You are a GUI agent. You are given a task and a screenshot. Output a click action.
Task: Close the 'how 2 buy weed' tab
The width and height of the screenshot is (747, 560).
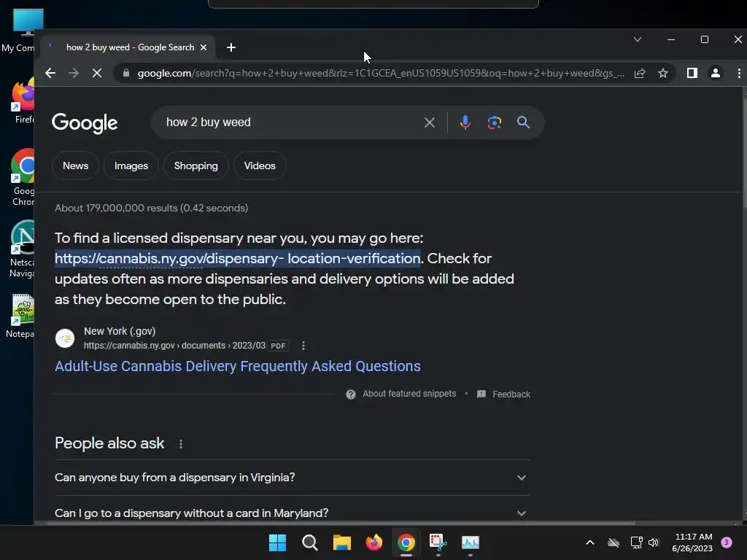204,47
